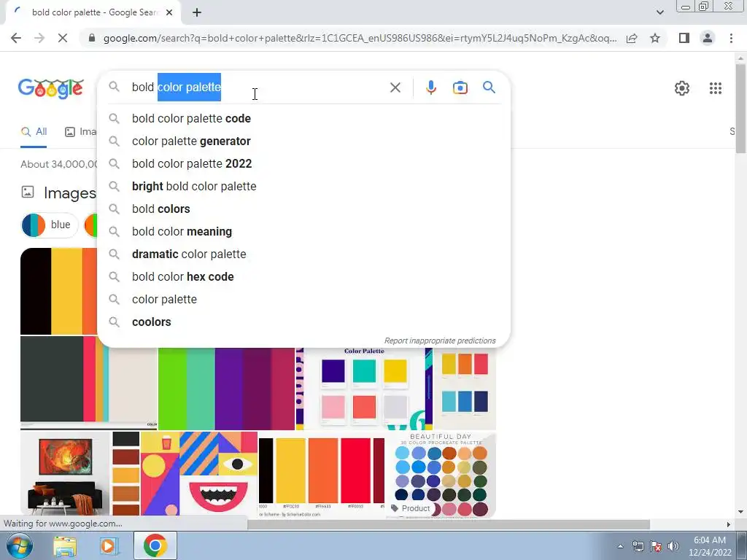Open the network tray icon
Image resolution: width=747 pixels, height=560 pixels.
tap(638, 546)
